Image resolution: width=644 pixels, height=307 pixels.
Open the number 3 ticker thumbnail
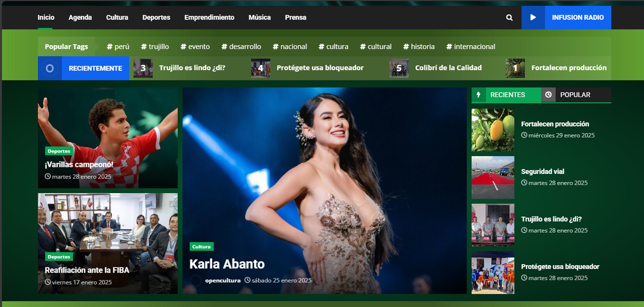pos(143,68)
